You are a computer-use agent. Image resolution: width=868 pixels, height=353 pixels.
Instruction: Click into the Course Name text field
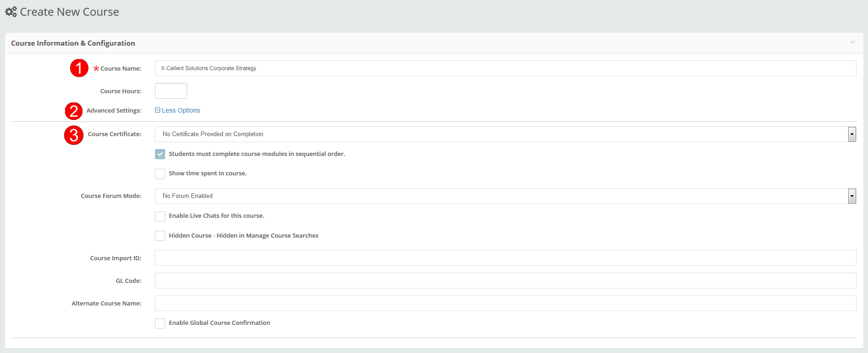pyautogui.click(x=505, y=68)
